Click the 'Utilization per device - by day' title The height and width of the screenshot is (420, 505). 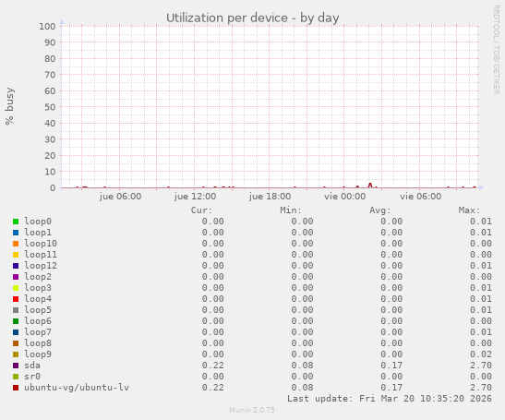coord(253,18)
